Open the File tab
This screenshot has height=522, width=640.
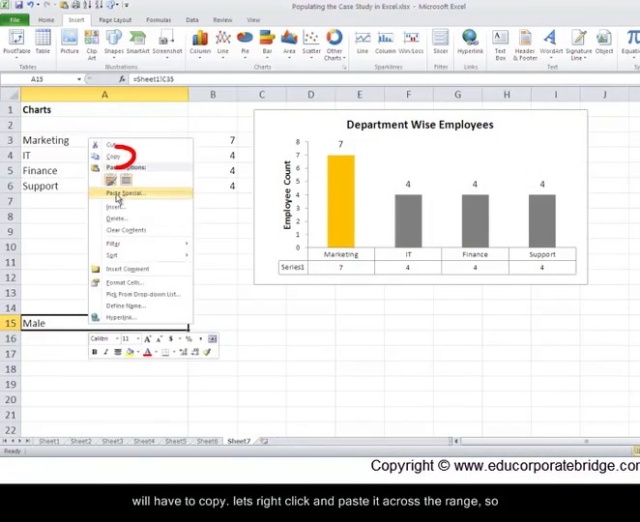pos(15,20)
